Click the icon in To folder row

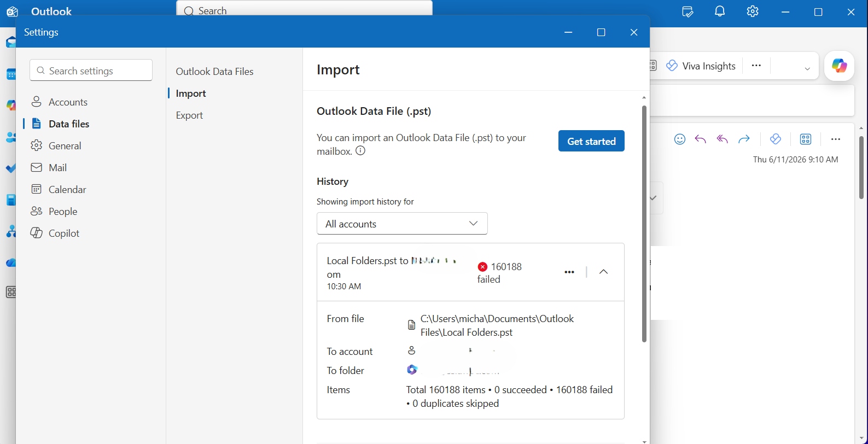click(x=412, y=370)
